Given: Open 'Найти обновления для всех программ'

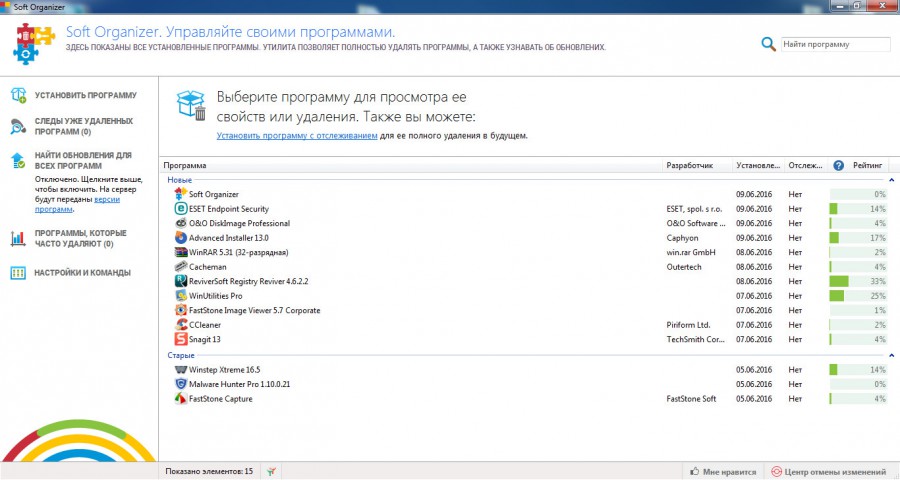Looking at the screenshot, I should [82, 161].
